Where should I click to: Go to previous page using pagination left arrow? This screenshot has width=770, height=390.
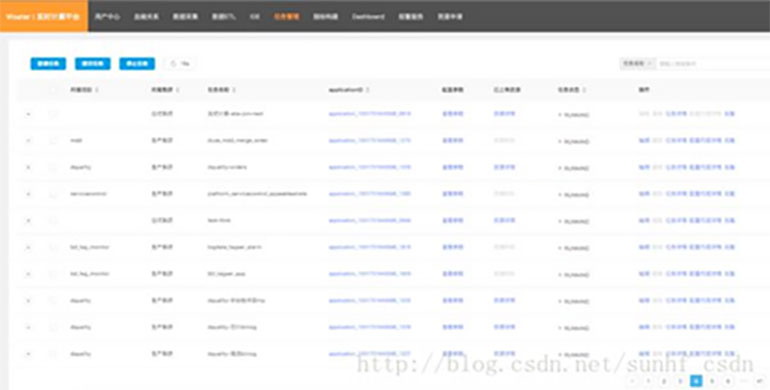click(632, 381)
